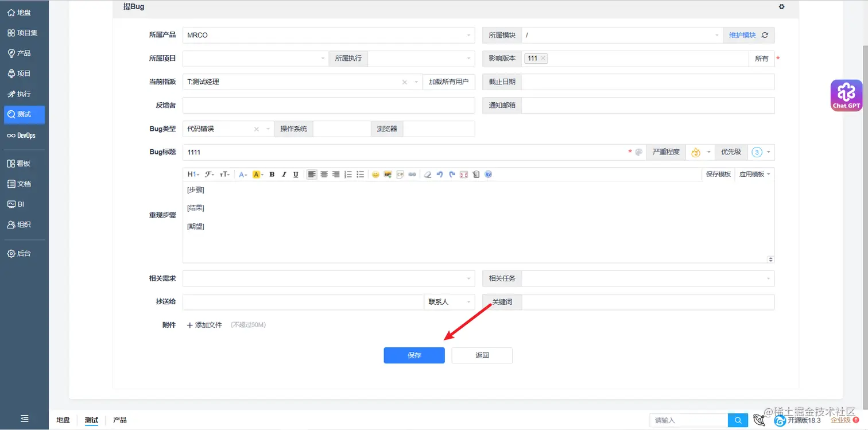Click the blue 保存 save button
The image size is (868, 430).
[x=414, y=355]
